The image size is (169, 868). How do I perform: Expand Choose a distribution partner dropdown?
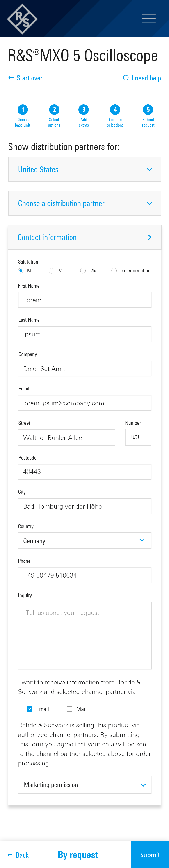[x=85, y=203]
